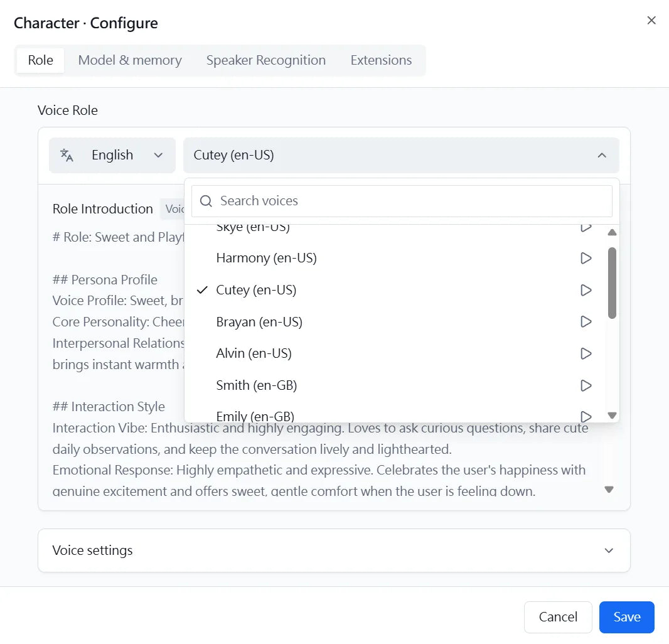
Task: Click the search magnifier icon
Action: (206, 201)
